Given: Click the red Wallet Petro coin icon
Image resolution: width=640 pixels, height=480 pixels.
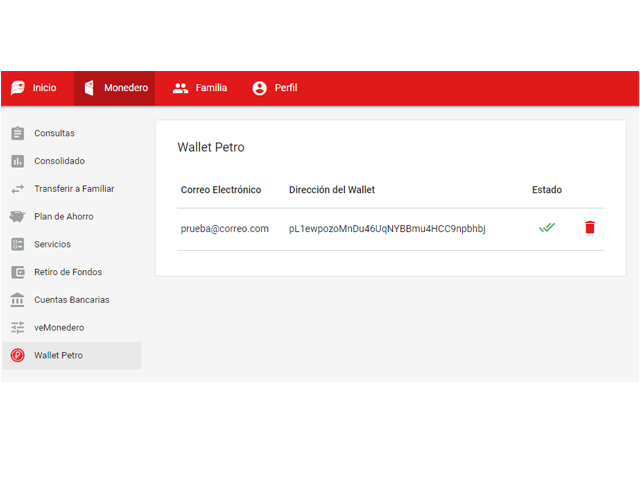Looking at the screenshot, I should (18, 356).
